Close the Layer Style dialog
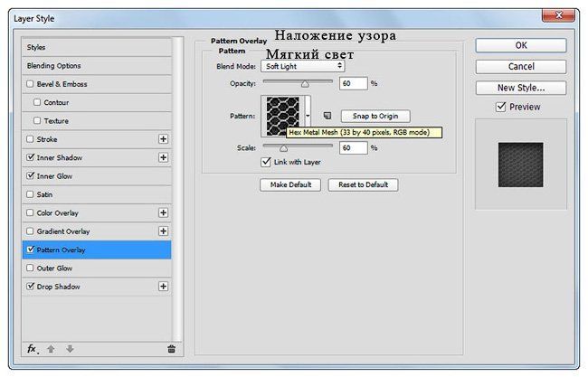 [x=558, y=15]
